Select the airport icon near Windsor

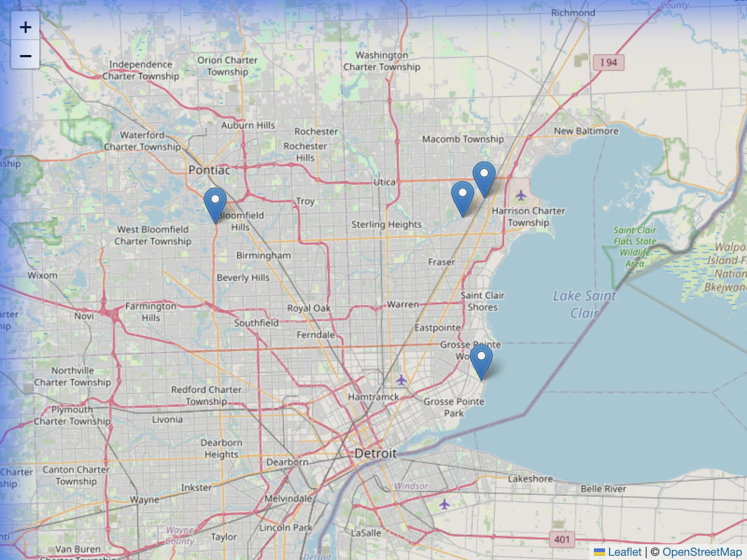[444, 504]
